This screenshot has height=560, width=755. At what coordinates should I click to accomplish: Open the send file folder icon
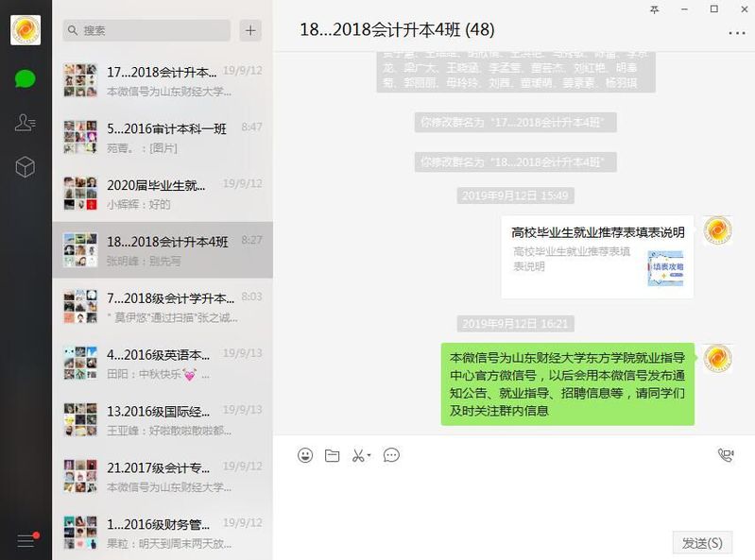(x=333, y=455)
